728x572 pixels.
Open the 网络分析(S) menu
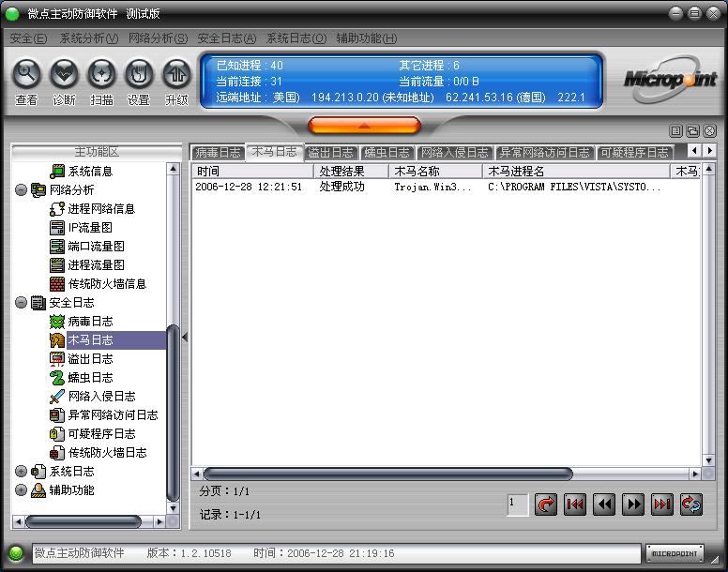coord(158,38)
